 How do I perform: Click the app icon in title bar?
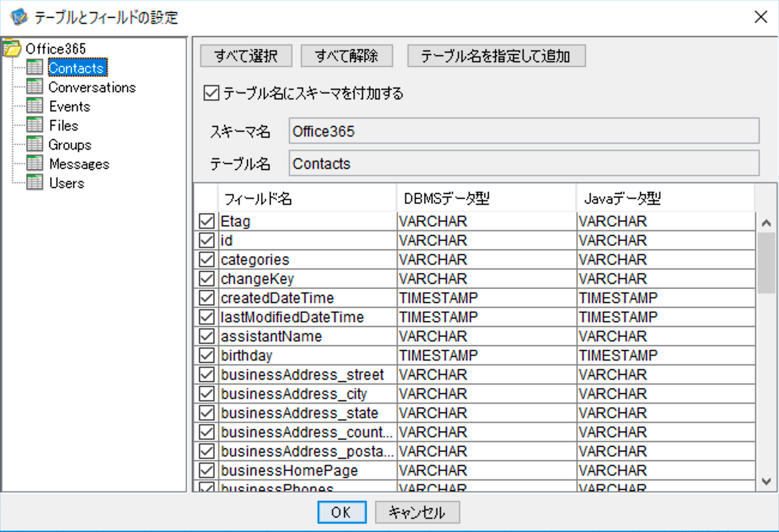pos(20,17)
